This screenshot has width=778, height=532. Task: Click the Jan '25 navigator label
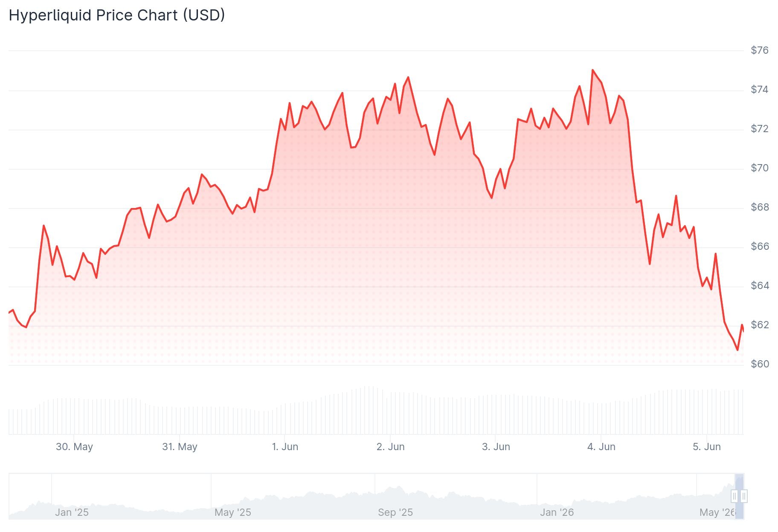pos(72,512)
